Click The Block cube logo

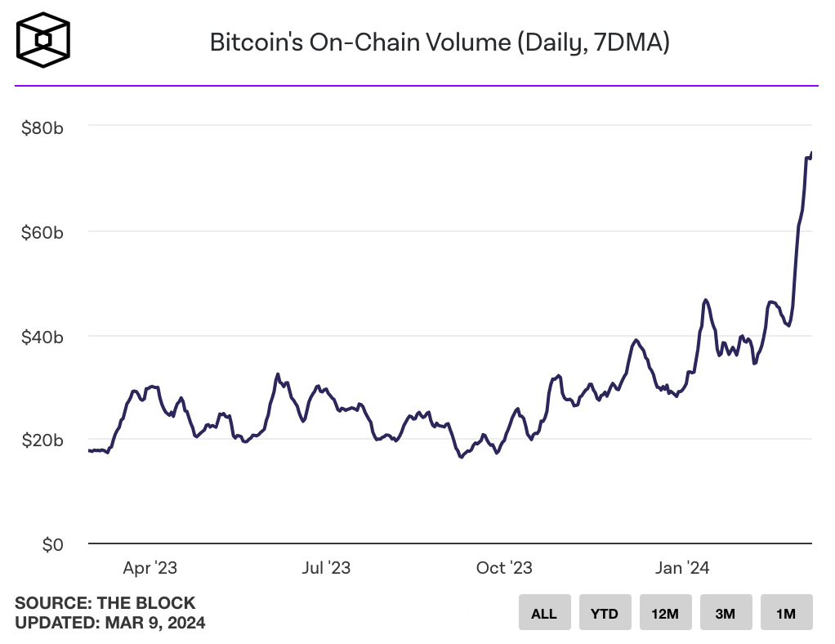pos(44,40)
